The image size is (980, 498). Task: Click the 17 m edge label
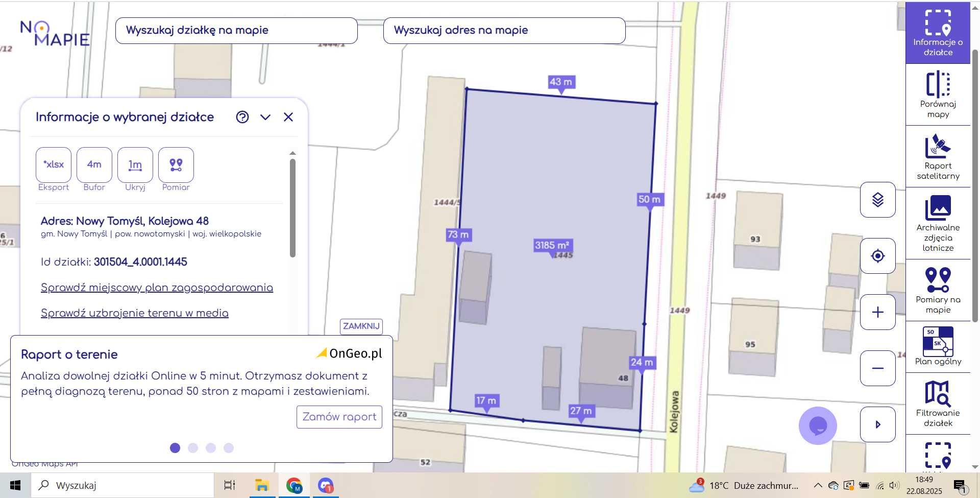point(486,401)
